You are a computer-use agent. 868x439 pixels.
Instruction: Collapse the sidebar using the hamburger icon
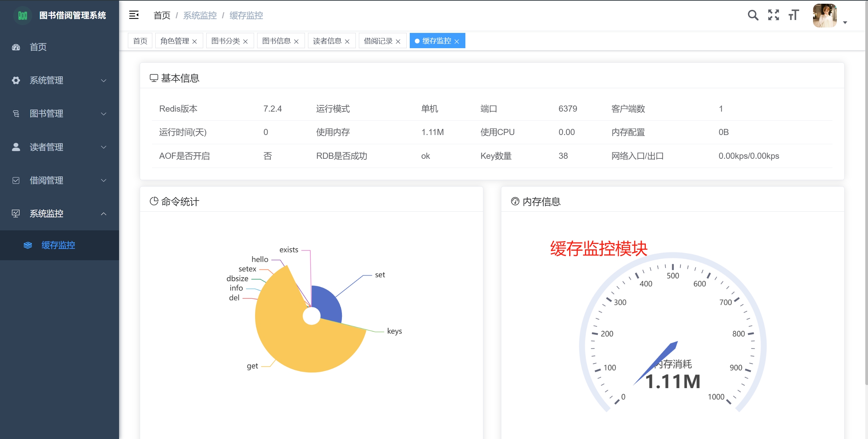(x=134, y=15)
